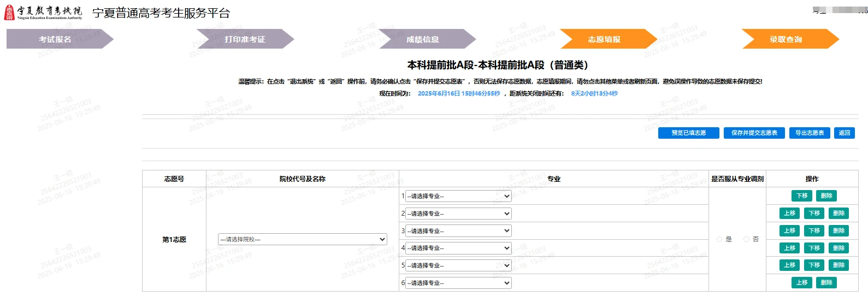This screenshot has width=868, height=296.
Task: Click 上移 for major row 4
Action: [x=789, y=248]
